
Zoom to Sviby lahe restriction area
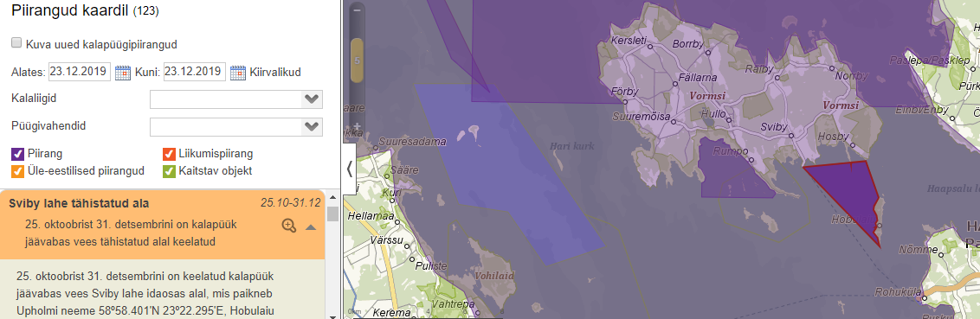289,226
